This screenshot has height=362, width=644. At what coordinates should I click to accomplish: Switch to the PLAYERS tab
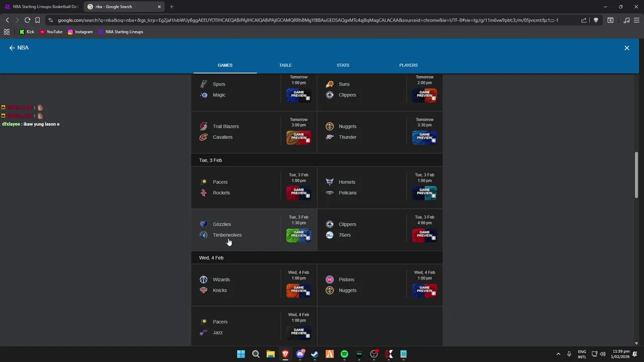click(x=409, y=65)
